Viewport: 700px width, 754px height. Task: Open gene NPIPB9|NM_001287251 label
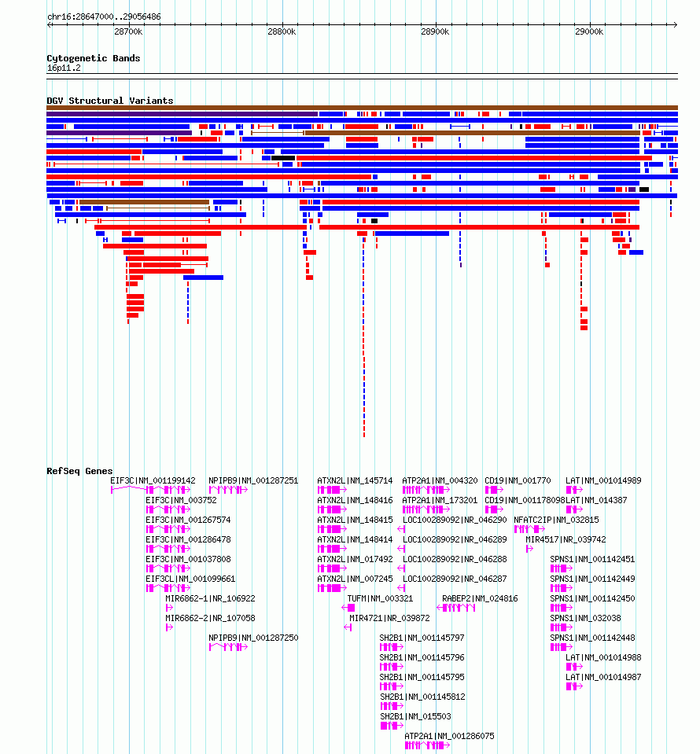(253, 480)
